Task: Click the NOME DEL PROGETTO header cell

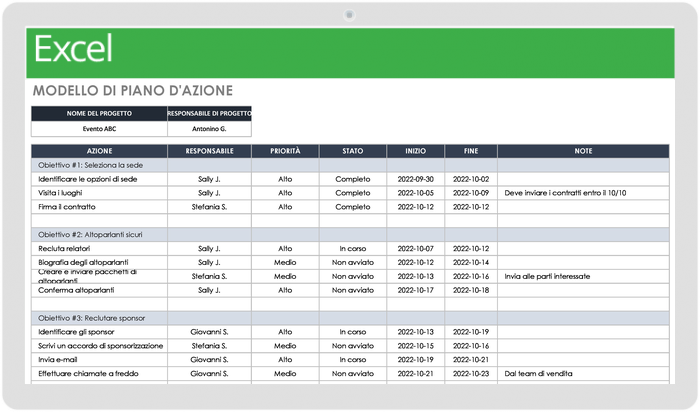Action: 99,113
